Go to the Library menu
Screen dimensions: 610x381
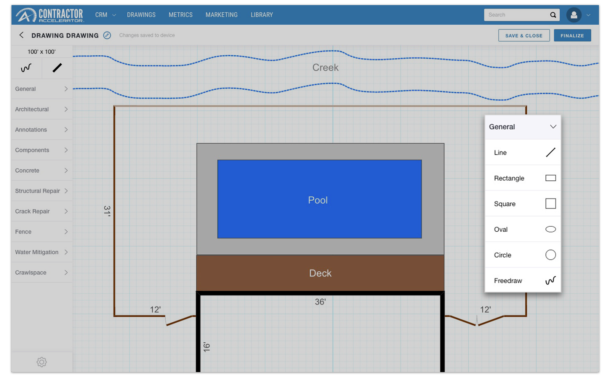(261, 15)
